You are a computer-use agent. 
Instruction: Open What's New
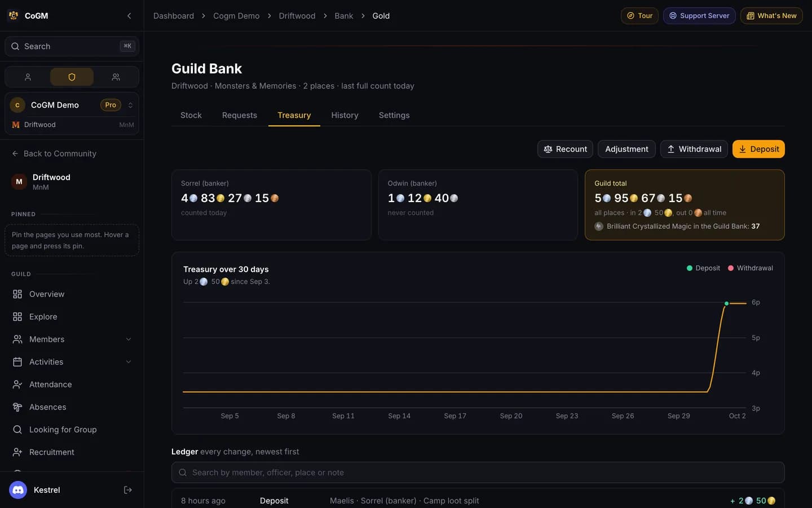(x=771, y=16)
